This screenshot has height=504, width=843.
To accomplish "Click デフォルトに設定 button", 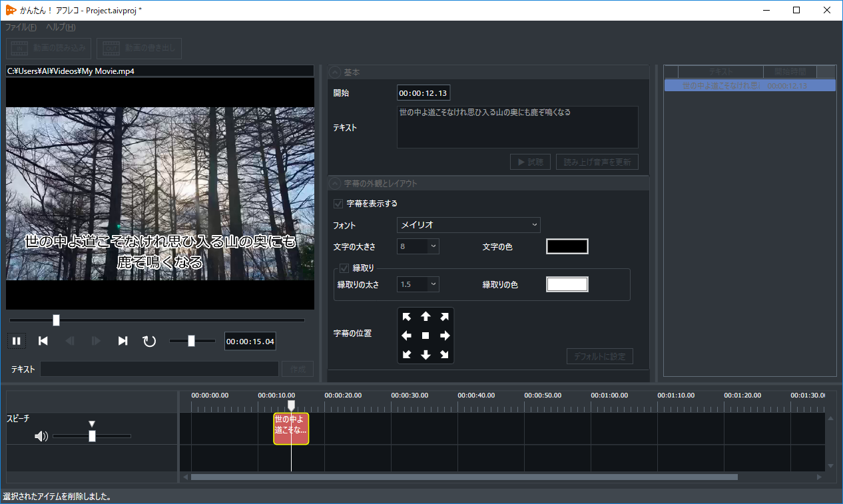I will (600, 356).
